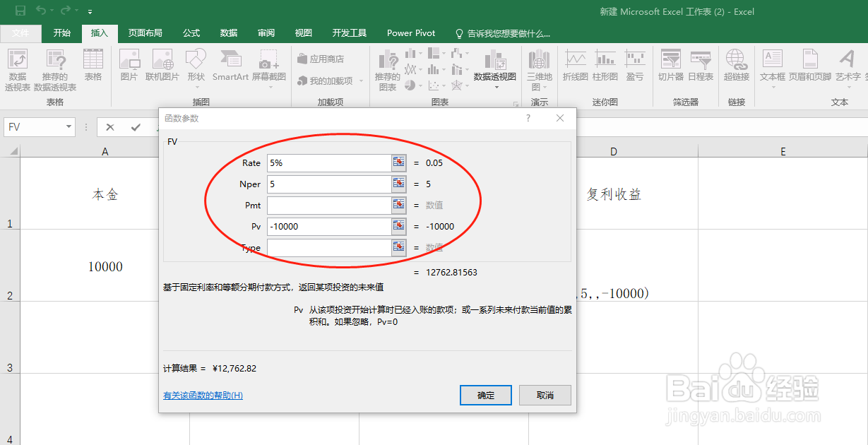This screenshot has width=868, height=445.
Task: Close the Function Arguments dialog
Action: 560,118
